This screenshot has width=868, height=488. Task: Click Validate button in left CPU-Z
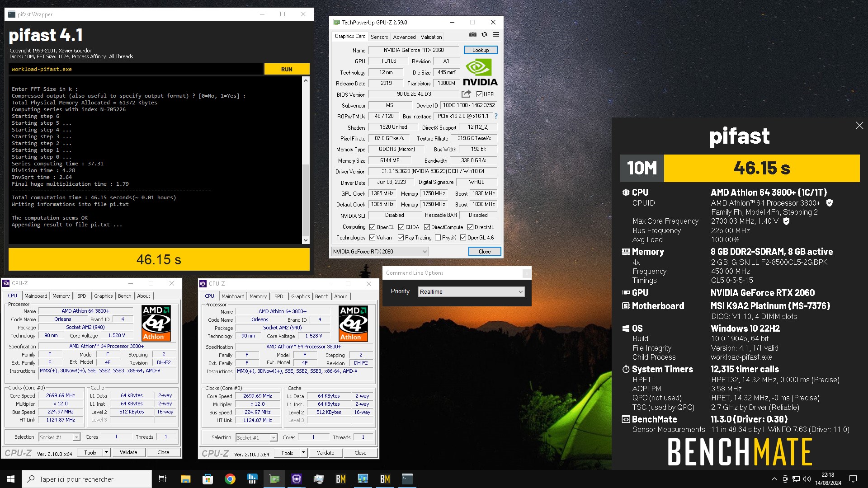(x=128, y=452)
